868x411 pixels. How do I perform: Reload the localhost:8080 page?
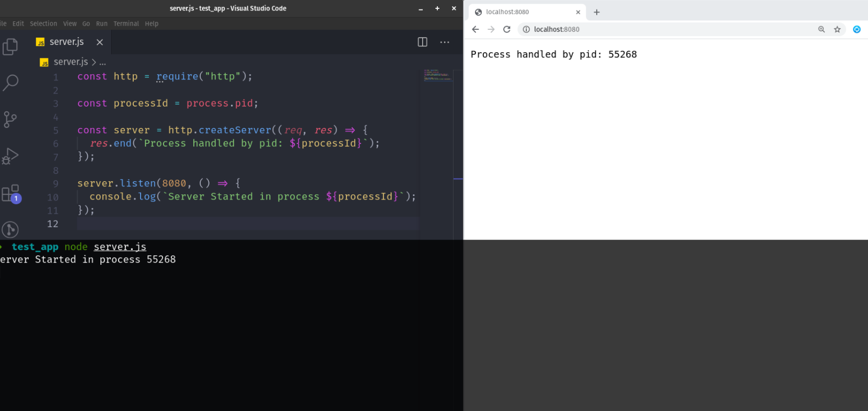coord(506,29)
